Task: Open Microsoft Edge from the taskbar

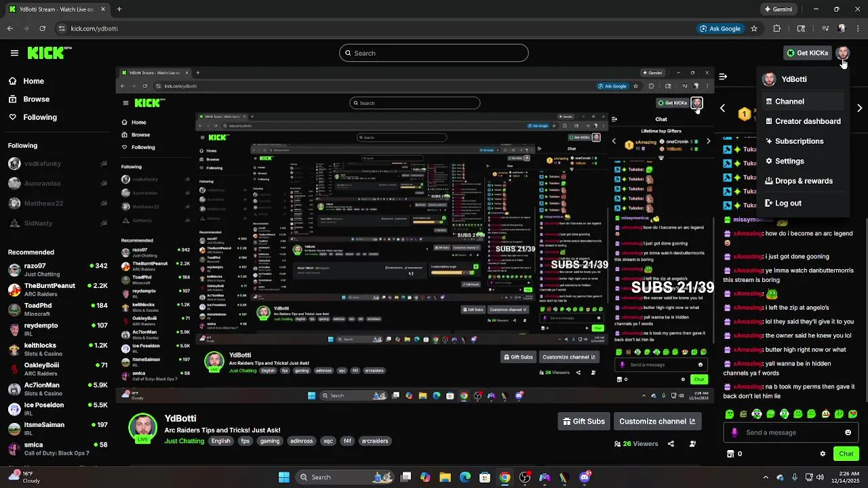Action: click(x=465, y=477)
